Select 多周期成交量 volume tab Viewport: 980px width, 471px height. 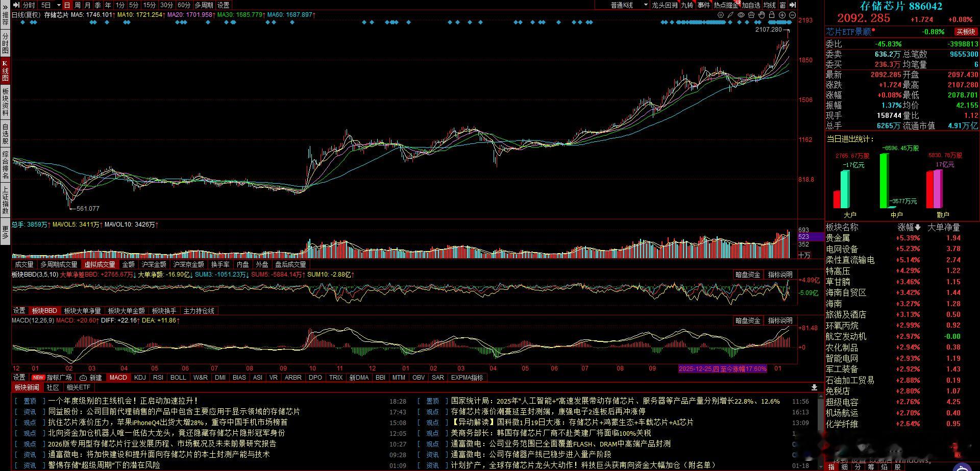59,264
